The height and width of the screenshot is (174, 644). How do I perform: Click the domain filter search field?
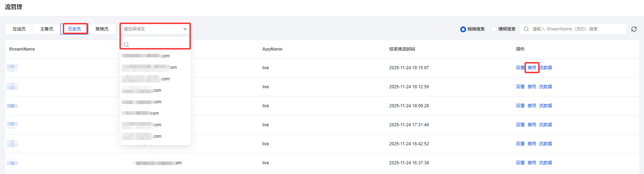click(x=158, y=44)
